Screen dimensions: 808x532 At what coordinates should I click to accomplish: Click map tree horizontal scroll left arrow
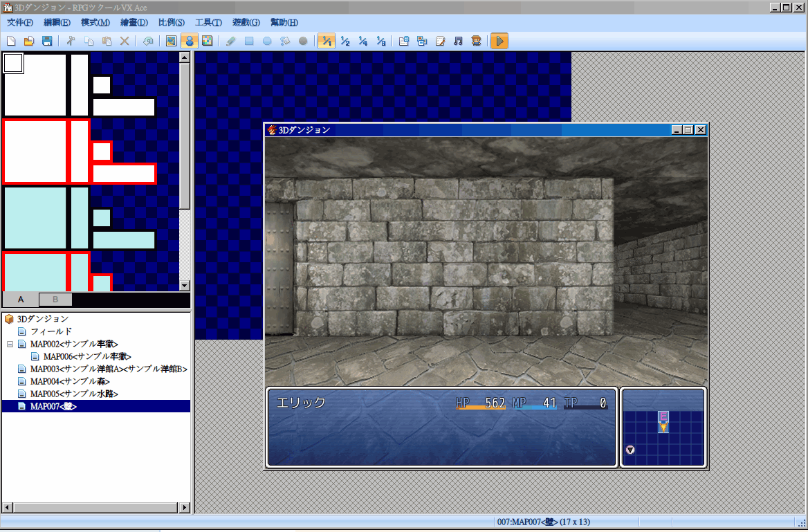point(7,507)
